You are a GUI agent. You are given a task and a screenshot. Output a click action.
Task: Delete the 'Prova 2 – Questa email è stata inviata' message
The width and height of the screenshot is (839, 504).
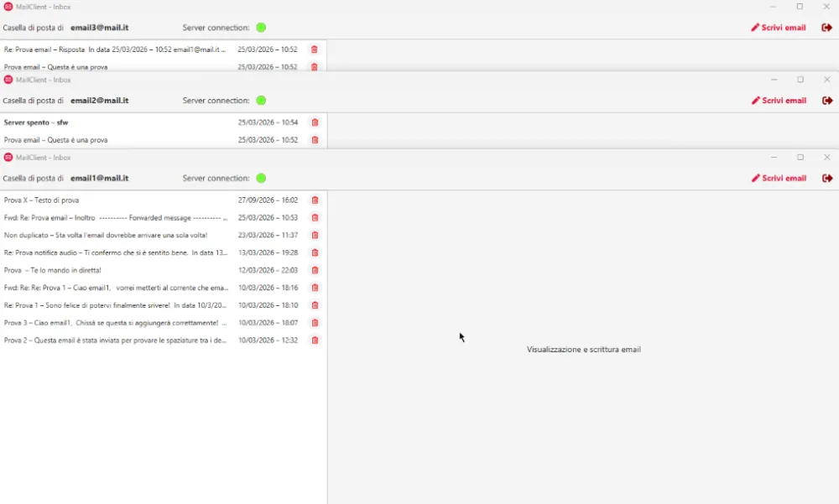tap(315, 340)
